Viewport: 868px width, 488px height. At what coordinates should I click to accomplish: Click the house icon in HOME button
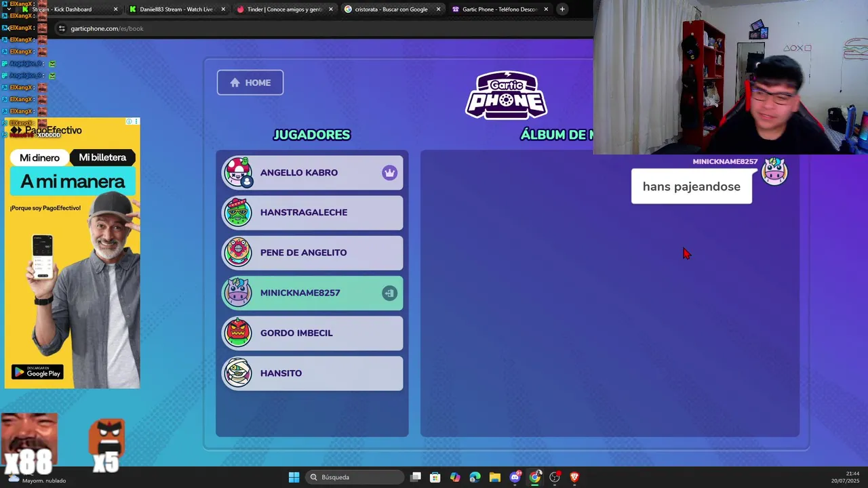coord(235,83)
